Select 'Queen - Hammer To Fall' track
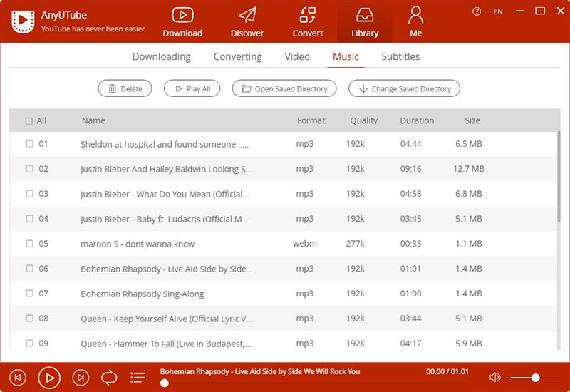570x392 pixels. (x=166, y=344)
